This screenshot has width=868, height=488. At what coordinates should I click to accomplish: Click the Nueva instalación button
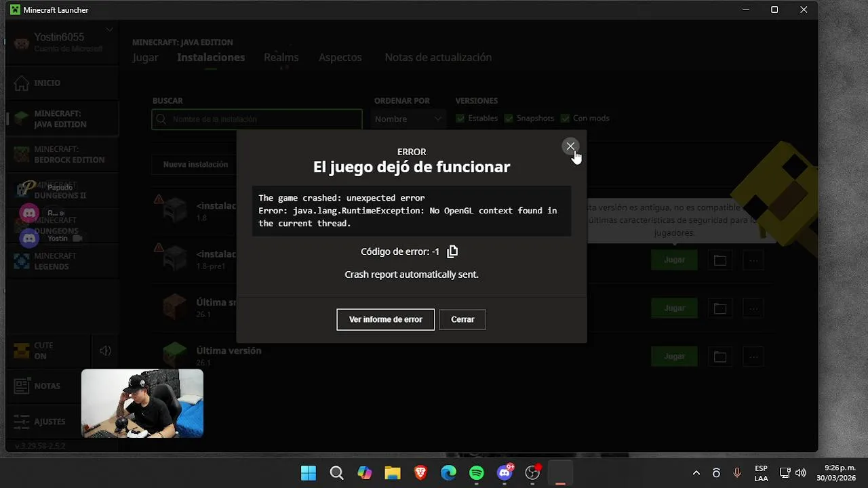pyautogui.click(x=195, y=165)
